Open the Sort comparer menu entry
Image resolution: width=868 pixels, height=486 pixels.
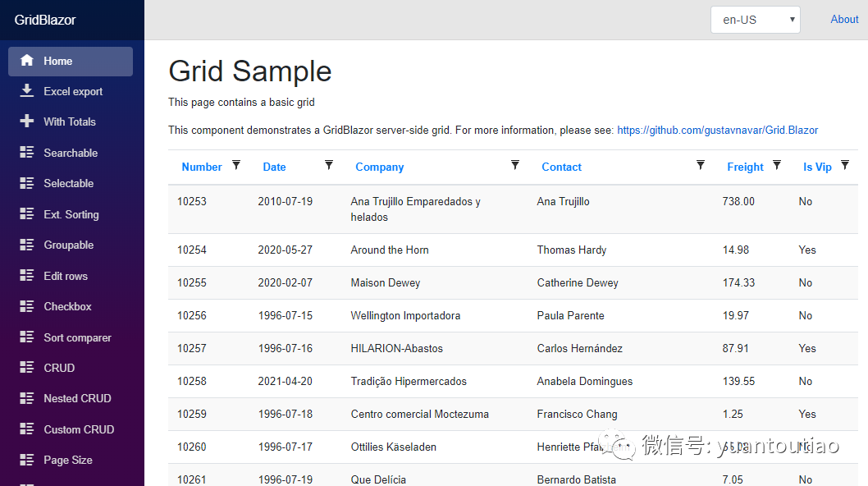coord(71,337)
